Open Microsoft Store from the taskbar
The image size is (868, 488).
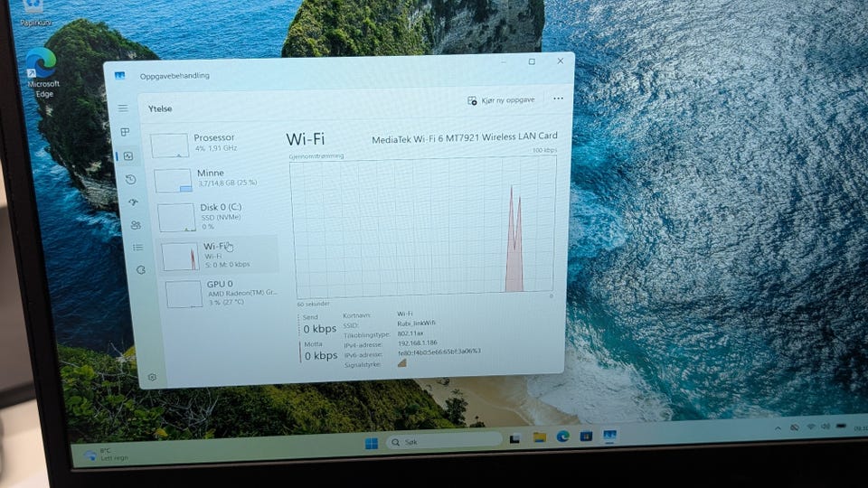[586, 436]
